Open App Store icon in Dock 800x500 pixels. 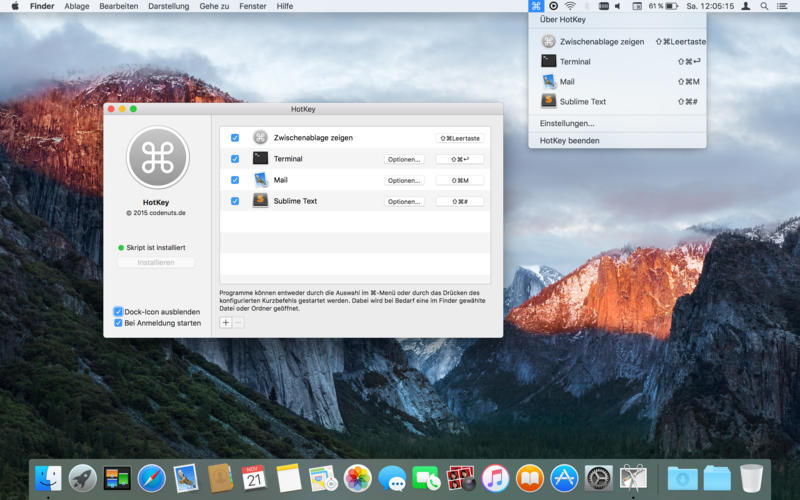click(x=564, y=479)
